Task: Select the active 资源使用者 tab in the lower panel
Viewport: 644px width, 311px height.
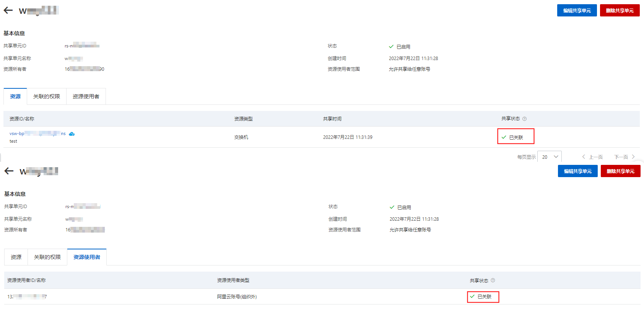Action: click(x=87, y=257)
